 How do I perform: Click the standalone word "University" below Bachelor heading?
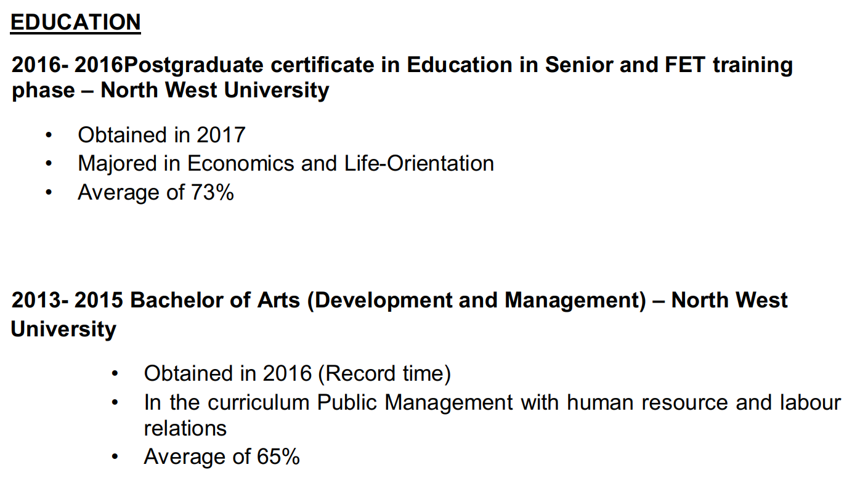tap(63, 328)
